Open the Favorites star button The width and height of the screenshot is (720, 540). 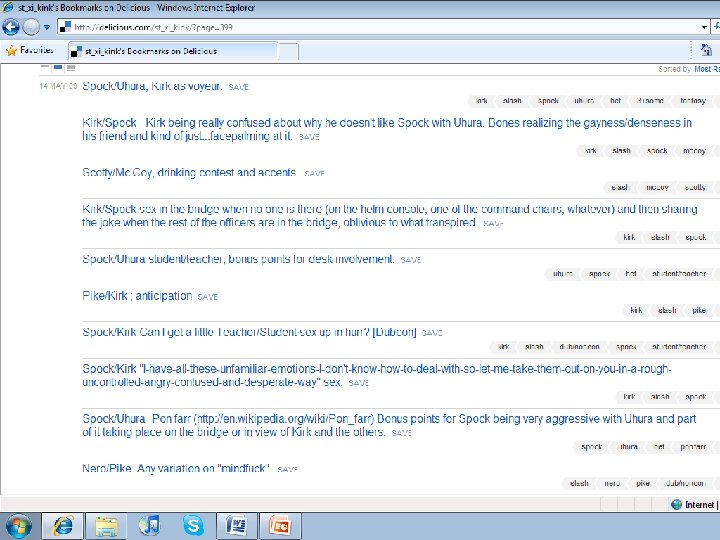(x=30, y=50)
